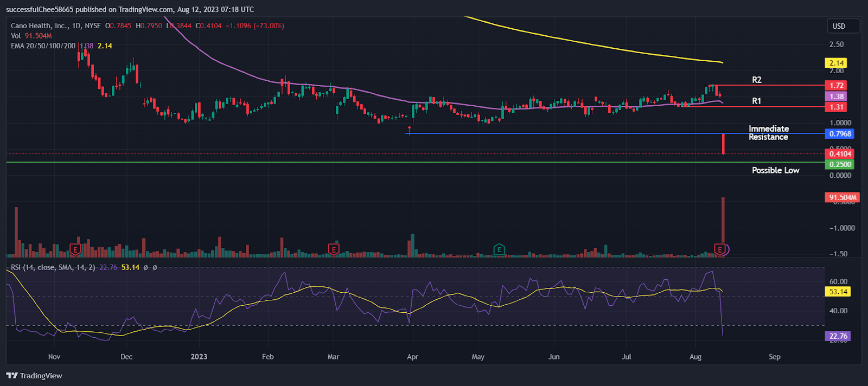868x386 pixels.
Task: Click the purple 1.38 price label
Action: tap(837, 97)
